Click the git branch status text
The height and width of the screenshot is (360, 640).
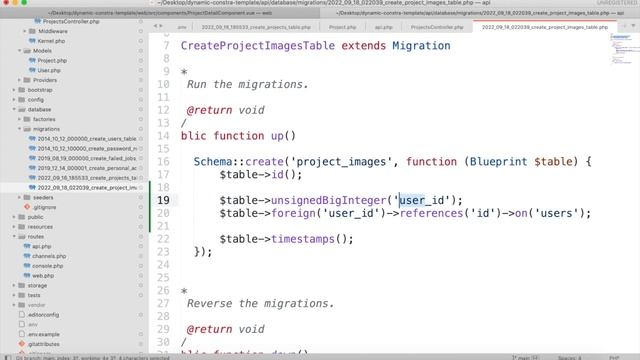(x=93, y=358)
